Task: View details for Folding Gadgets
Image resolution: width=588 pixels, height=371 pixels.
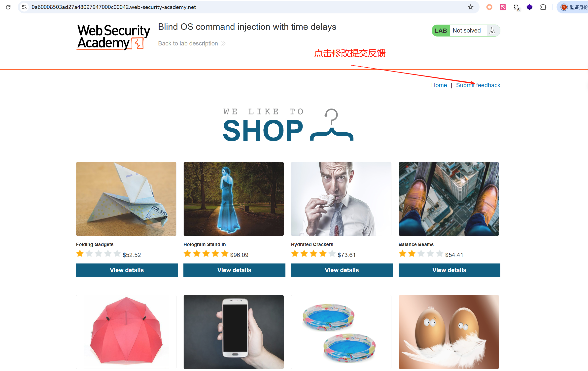Action: click(x=127, y=270)
